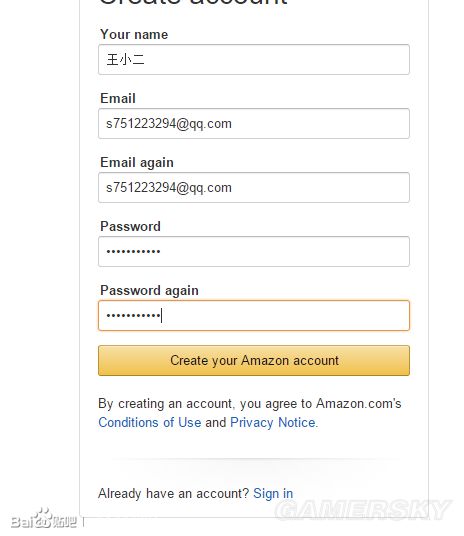Click Create your Amazon account button
This screenshot has width=464, height=536.
point(254,360)
